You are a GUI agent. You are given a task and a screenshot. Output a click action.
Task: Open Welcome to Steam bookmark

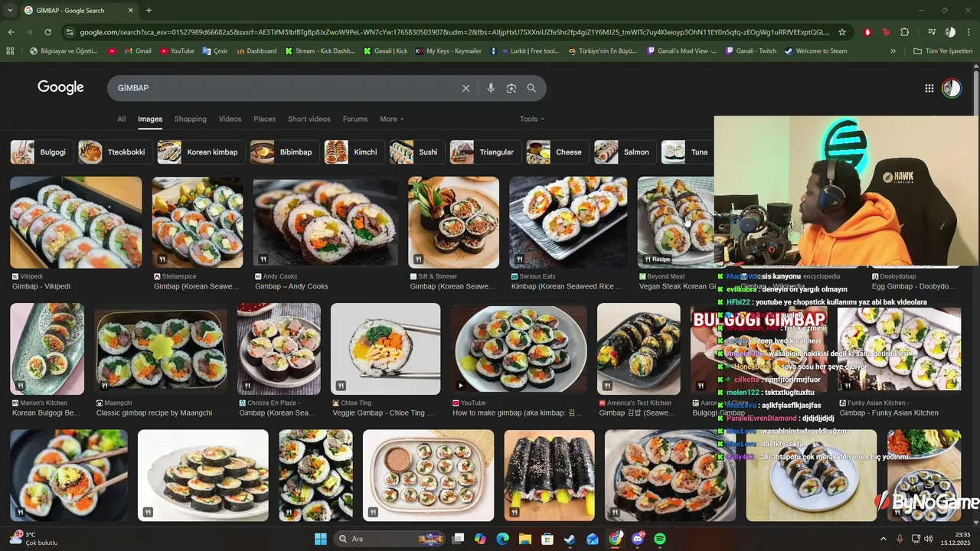pos(815,51)
